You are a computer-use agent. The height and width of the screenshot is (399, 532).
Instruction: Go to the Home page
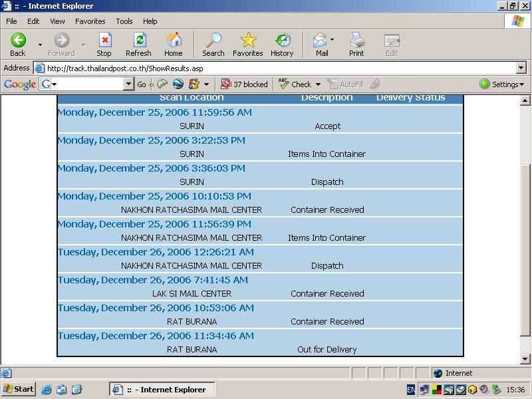(173, 44)
